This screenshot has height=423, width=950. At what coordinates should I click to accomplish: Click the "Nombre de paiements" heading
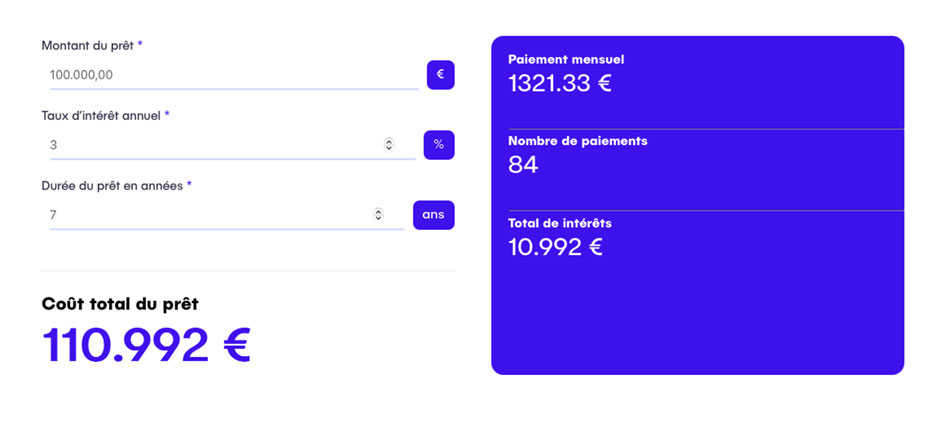coord(577,141)
